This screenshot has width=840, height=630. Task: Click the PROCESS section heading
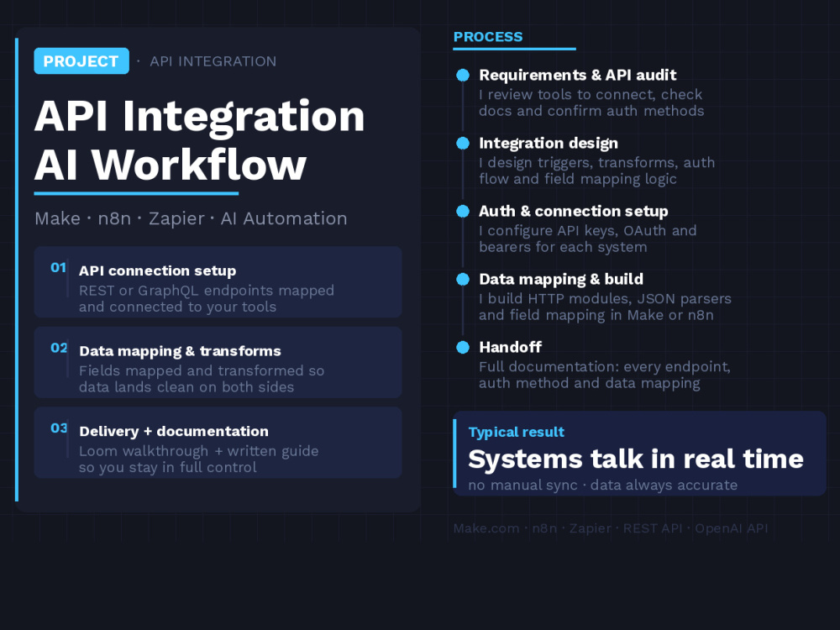[488, 37]
